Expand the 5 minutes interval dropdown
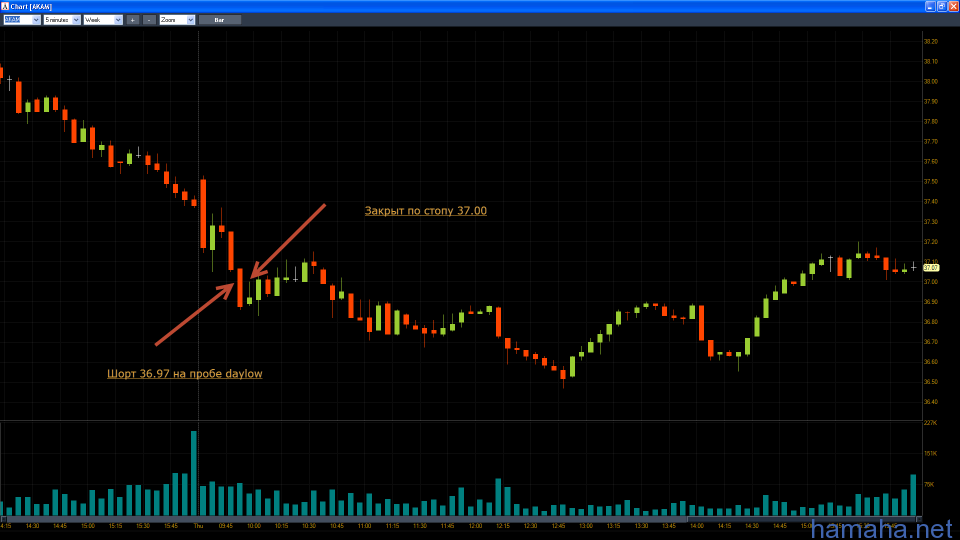The image size is (960, 540). [61, 19]
